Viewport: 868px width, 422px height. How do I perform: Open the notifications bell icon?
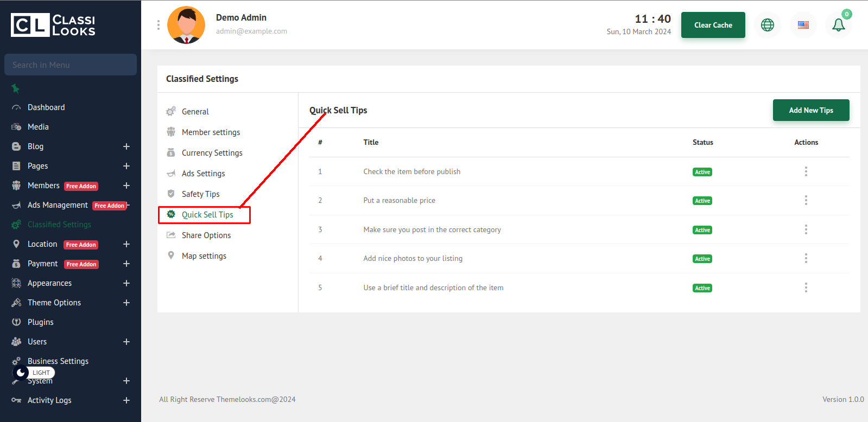(838, 25)
